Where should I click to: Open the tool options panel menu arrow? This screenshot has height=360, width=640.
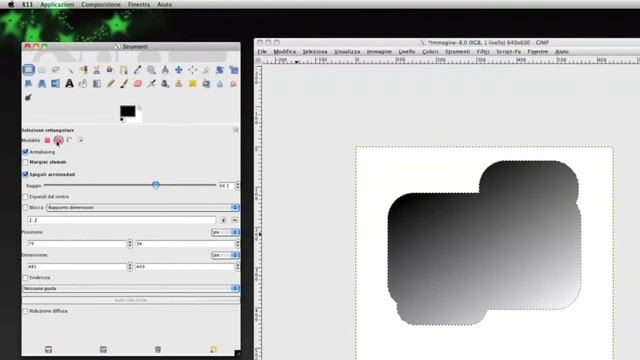[x=236, y=130]
